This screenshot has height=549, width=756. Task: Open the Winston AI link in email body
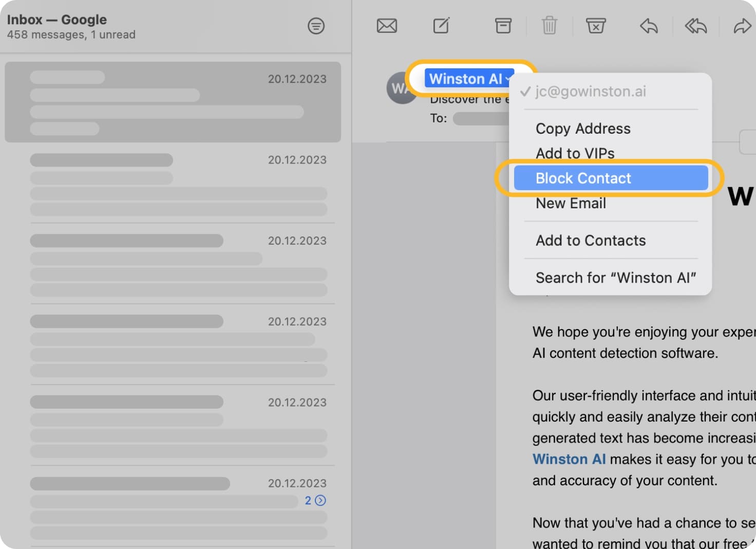[569, 459]
